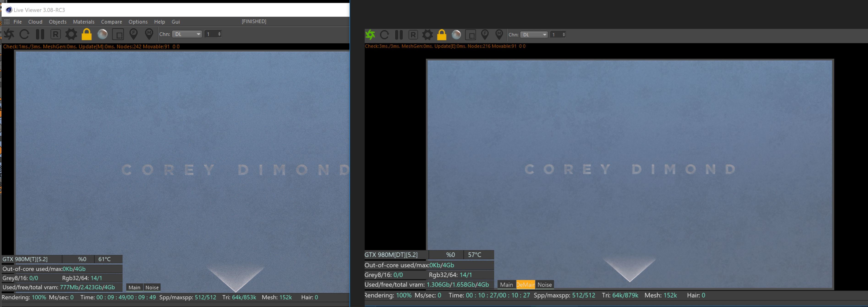The height and width of the screenshot is (307, 868).
Task: Pause rendering in the right viewer
Action: (399, 35)
